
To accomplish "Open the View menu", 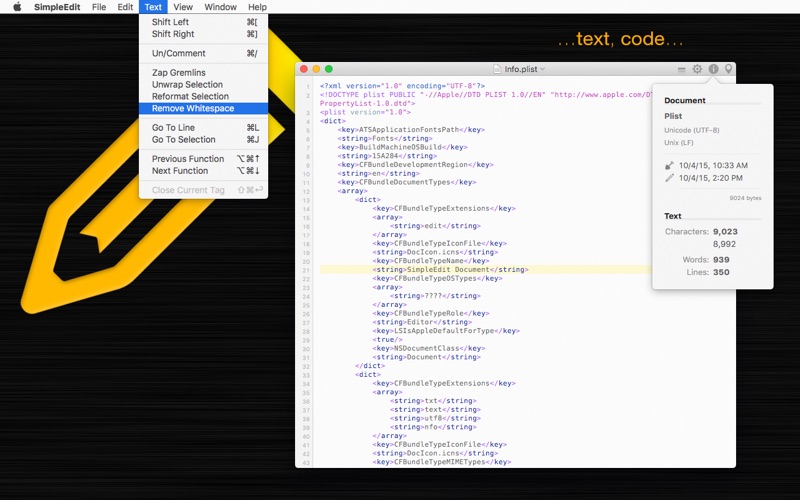I will 183,7.
